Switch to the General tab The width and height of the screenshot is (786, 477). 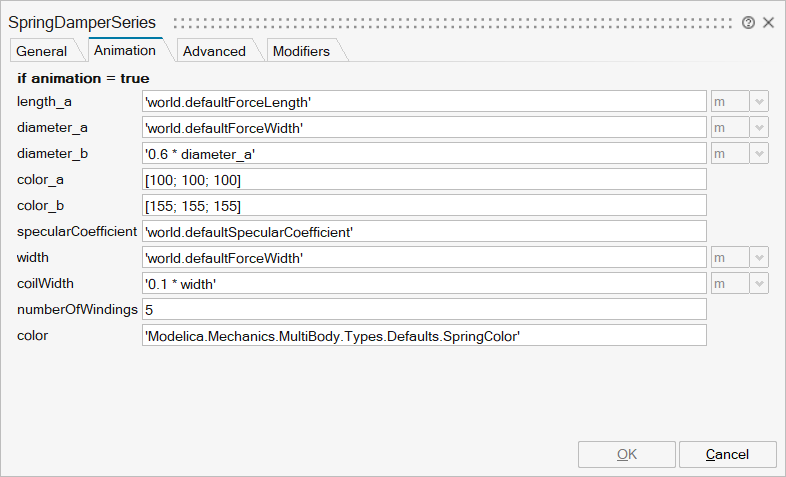coord(42,51)
